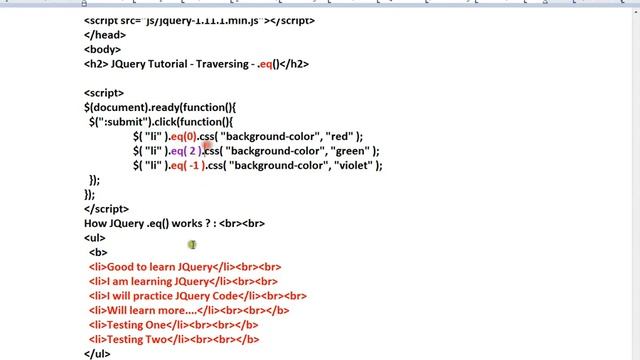The image size is (640, 360).
Task: Click the "I will practice JQuery Code" line
Action: pos(198,296)
